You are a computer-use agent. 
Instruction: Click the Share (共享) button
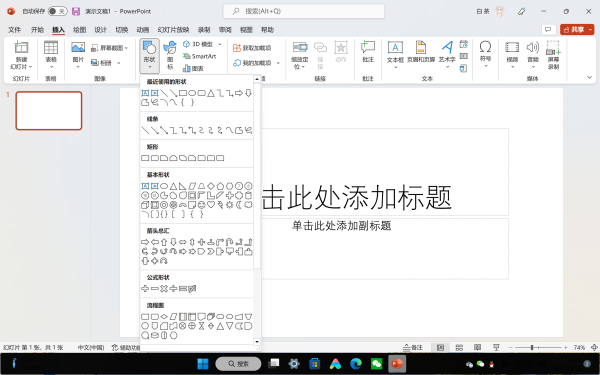[577, 29]
